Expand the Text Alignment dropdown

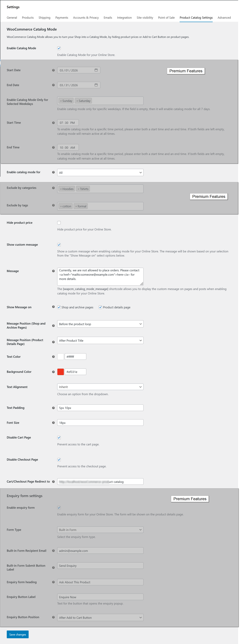tap(100, 387)
